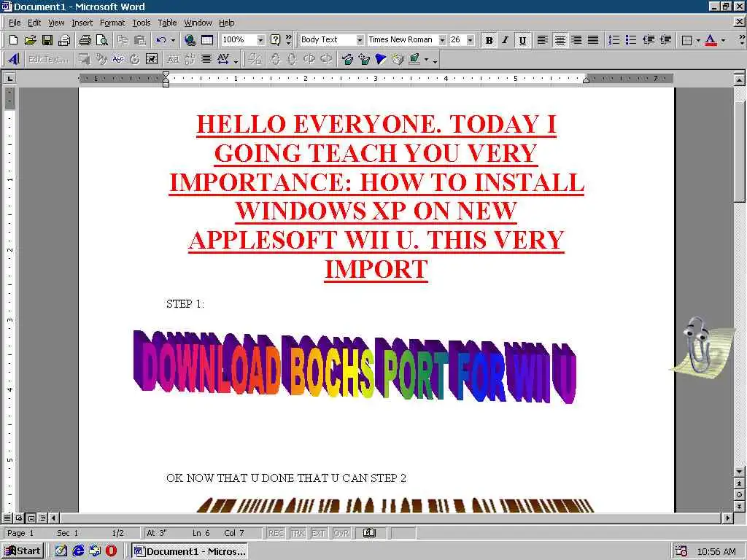
Task: Open Print Preview
Action: click(x=102, y=40)
